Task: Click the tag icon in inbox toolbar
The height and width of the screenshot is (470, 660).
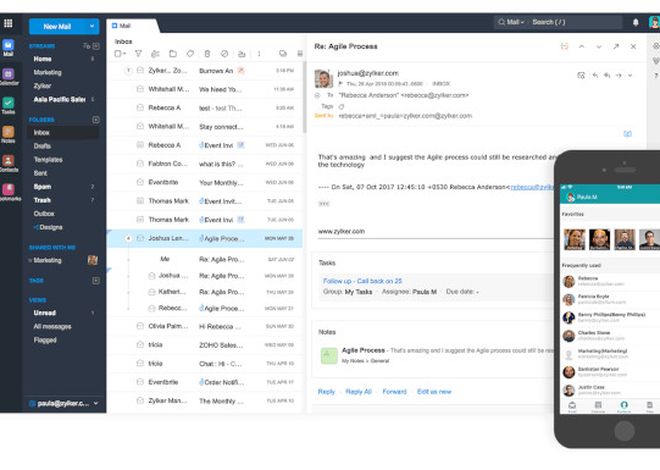Action: click(190, 53)
